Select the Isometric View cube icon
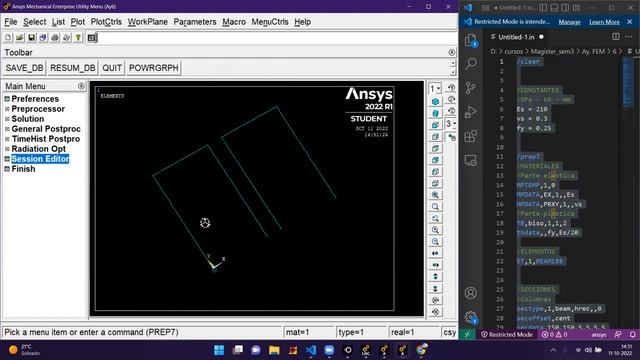This screenshot has width=640, height=360. click(435, 101)
